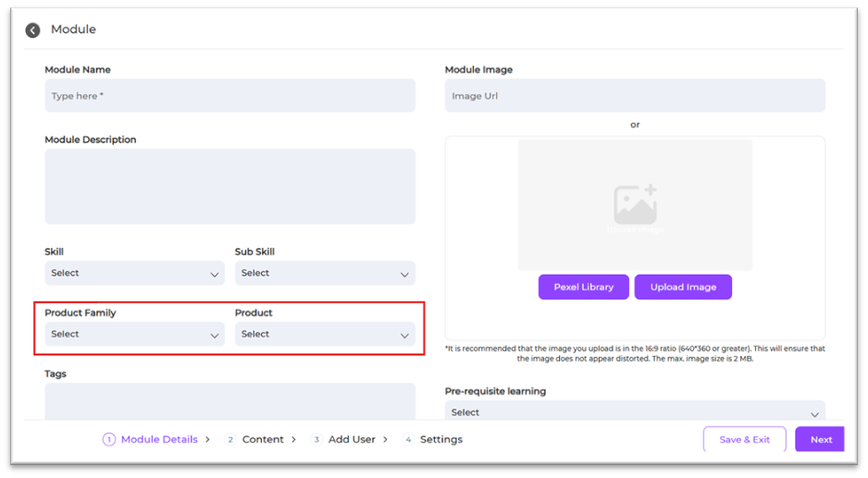Click the Upload Image button

[683, 288]
